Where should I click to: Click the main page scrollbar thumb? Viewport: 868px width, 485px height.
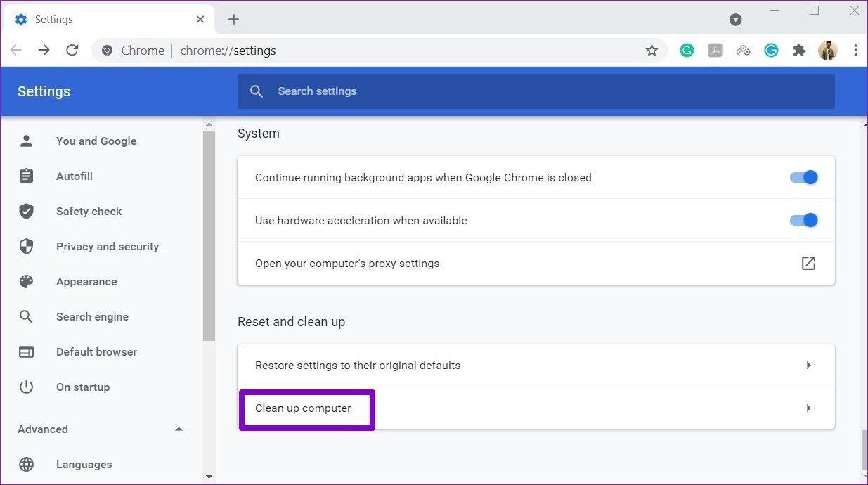(864, 450)
